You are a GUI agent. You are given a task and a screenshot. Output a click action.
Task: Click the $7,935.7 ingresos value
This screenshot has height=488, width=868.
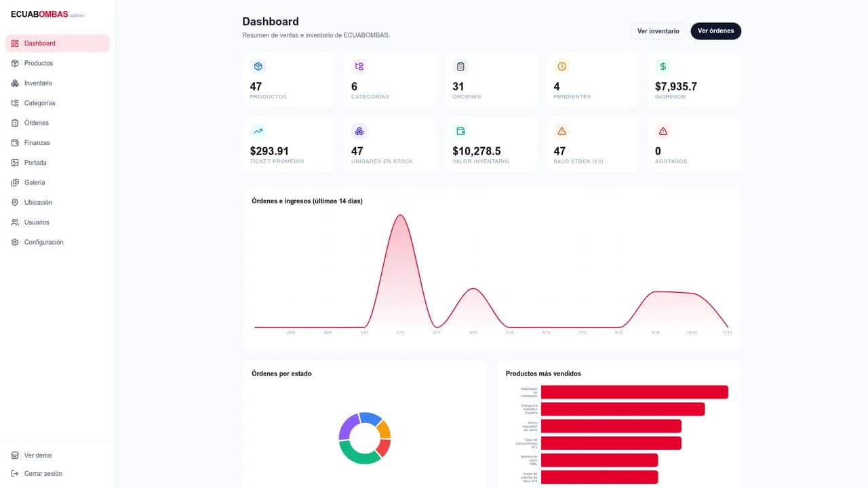pos(675,87)
